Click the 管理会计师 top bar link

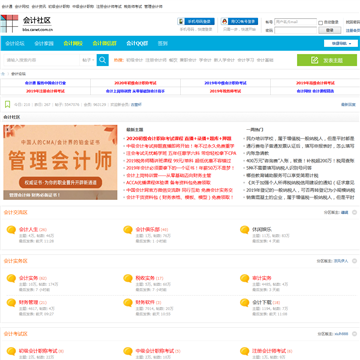153,6
